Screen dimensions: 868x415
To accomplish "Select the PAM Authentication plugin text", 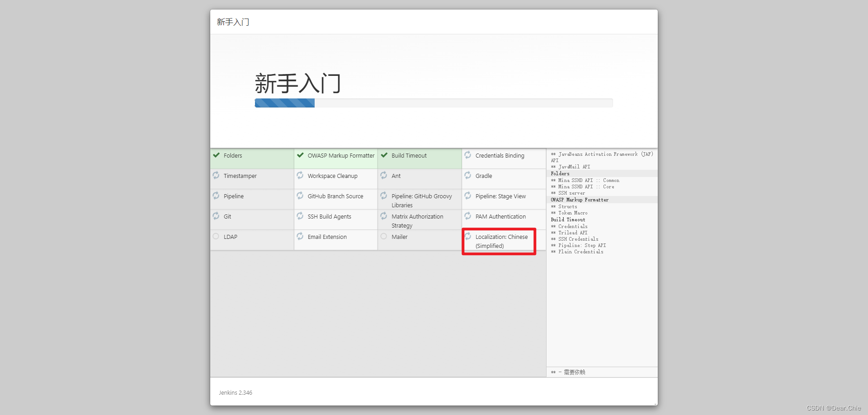I will [x=500, y=217].
